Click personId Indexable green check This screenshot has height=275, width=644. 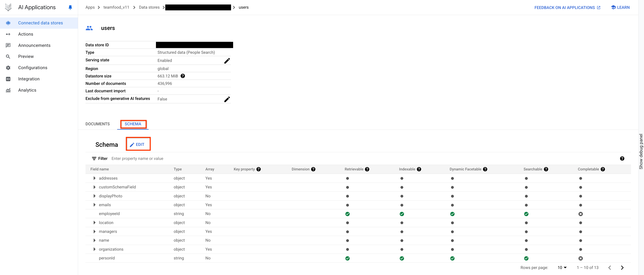tap(402, 259)
